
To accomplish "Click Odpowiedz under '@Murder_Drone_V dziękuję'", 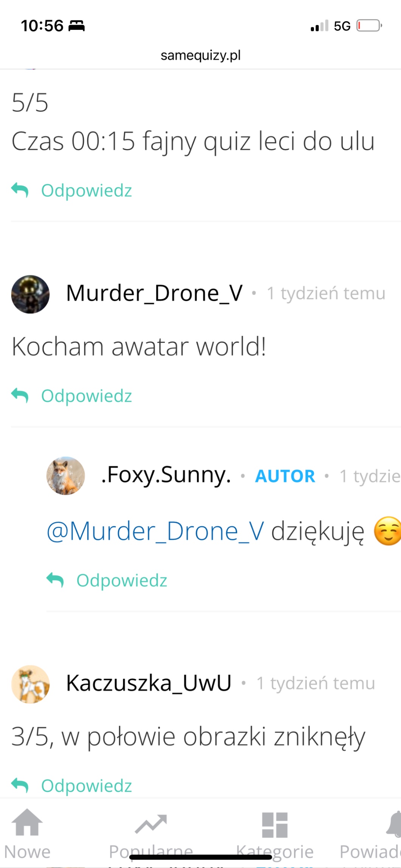I will [x=122, y=580].
